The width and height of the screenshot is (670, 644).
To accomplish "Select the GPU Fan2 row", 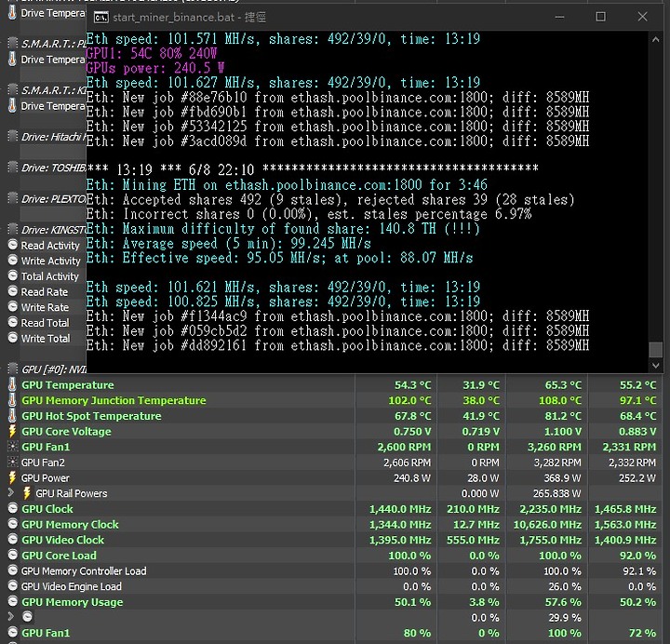I will pos(335,463).
